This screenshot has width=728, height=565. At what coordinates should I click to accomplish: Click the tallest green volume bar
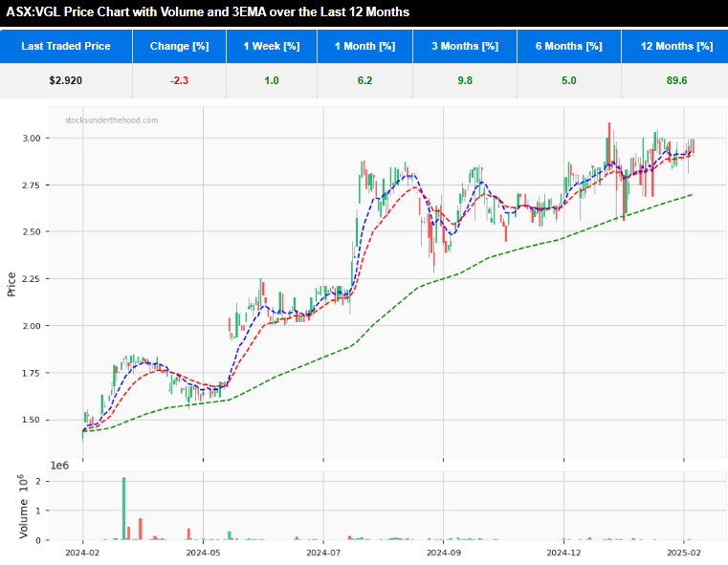(x=124, y=509)
